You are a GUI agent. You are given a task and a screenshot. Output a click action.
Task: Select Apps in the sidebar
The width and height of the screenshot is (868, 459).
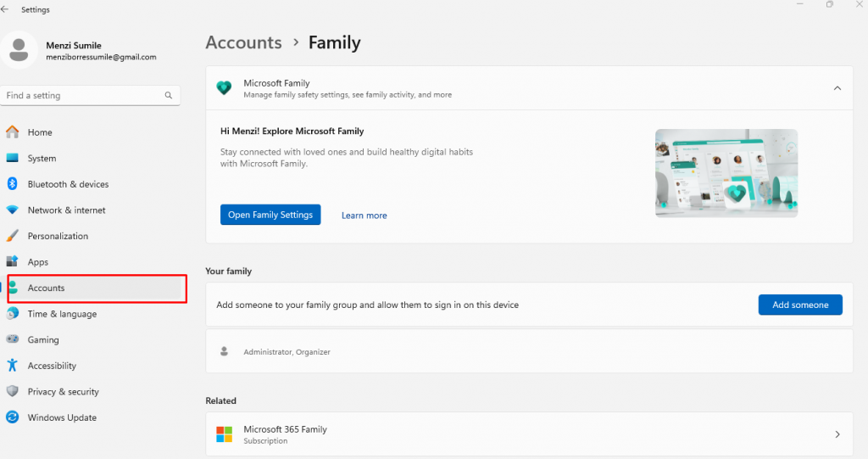(x=38, y=262)
